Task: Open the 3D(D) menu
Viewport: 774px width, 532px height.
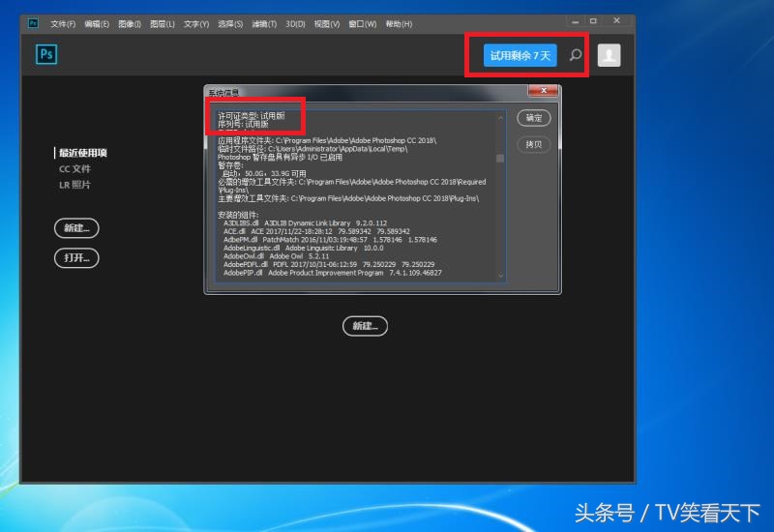Action: [x=295, y=23]
